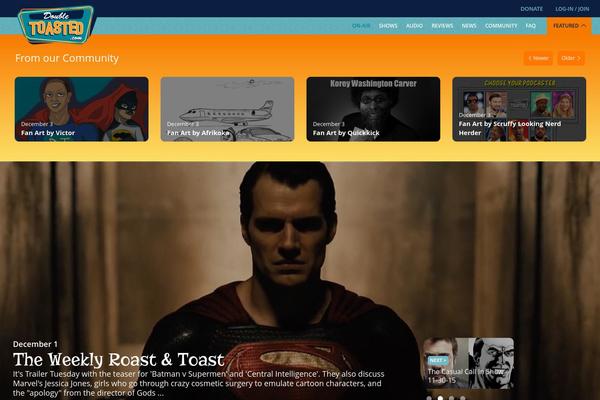This screenshot has width=600, height=400.
Task: Open the Community menu item
Action: [x=501, y=26]
